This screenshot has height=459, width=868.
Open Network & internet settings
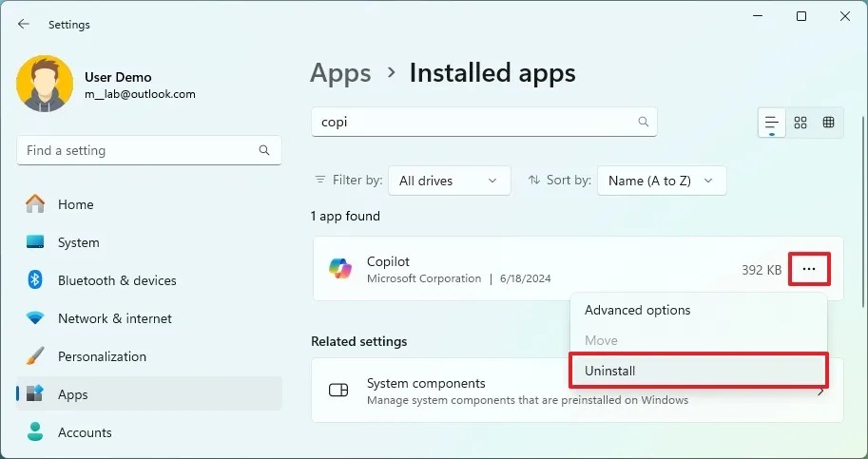[149, 318]
